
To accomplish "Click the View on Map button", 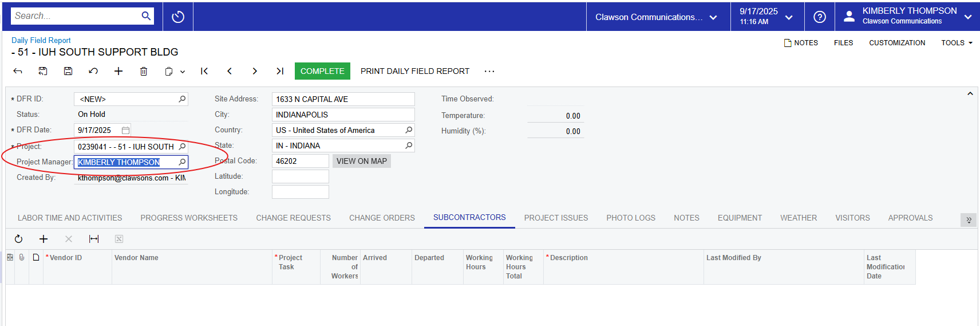I will (x=361, y=161).
